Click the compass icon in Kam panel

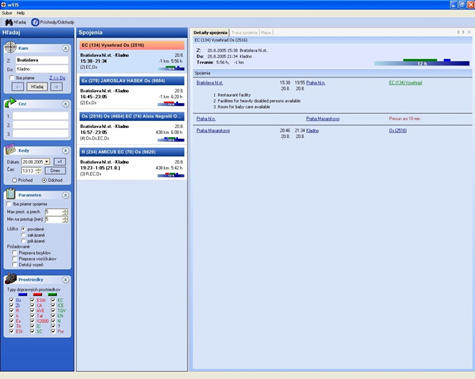(x=10, y=47)
